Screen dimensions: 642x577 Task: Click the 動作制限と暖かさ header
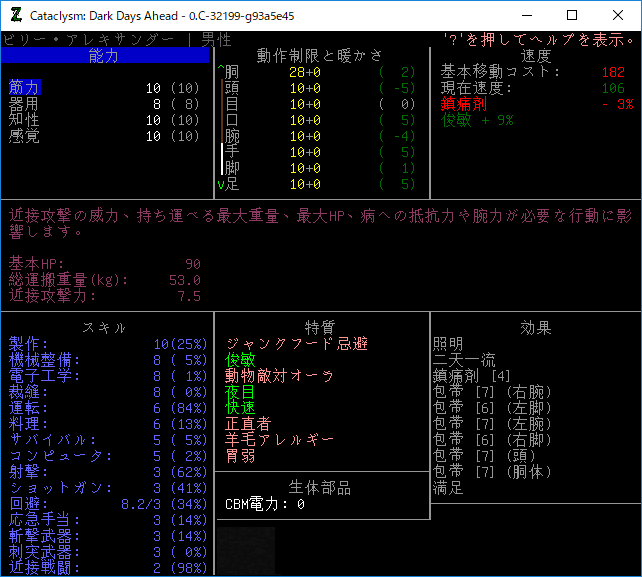click(x=320, y=56)
